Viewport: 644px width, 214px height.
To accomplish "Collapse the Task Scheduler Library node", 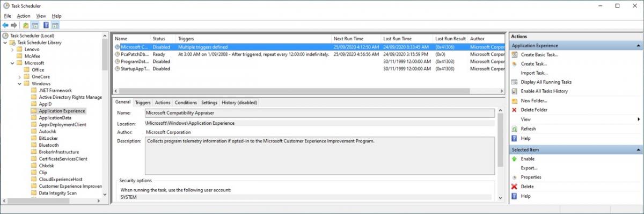I will pyautogui.click(x=6, y=42).
